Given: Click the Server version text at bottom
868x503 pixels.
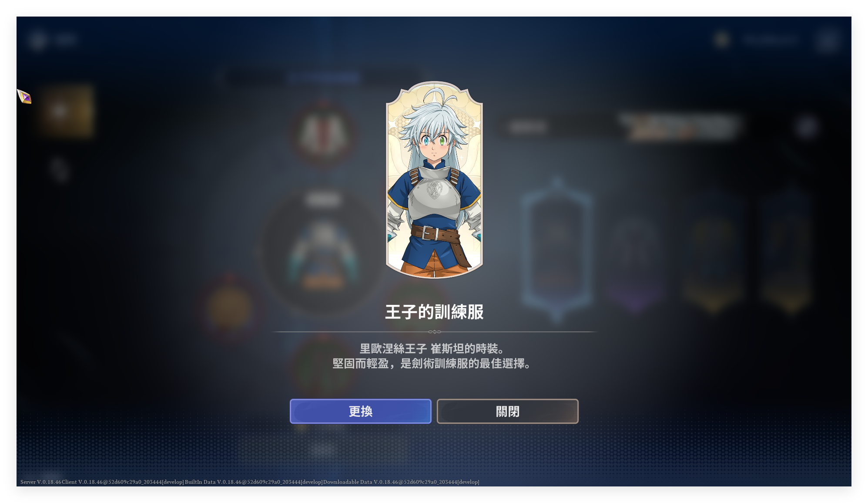Looking at the screenshot, I should tap(250, 482).
